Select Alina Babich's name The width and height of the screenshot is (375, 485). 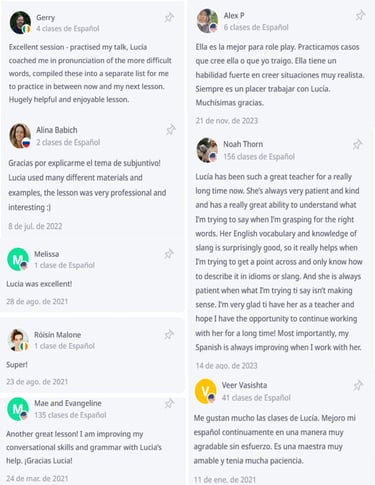coord(57,130)
